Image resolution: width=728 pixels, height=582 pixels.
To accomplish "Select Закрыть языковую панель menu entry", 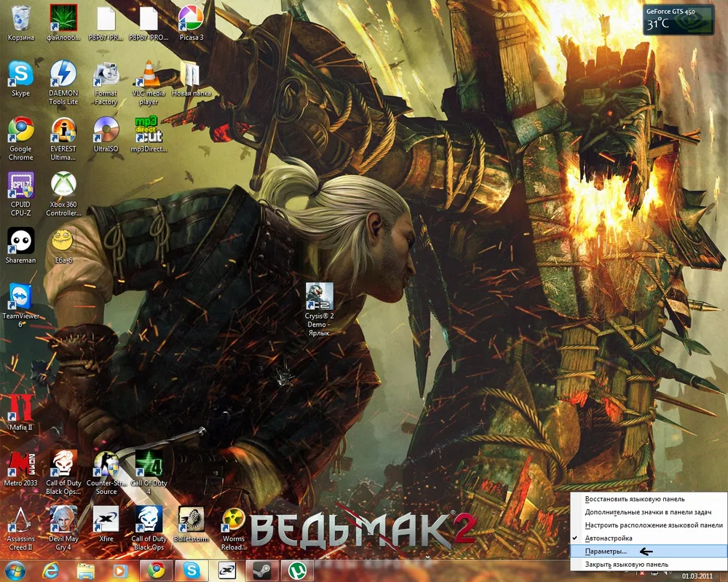I will [x=626, y=565].
